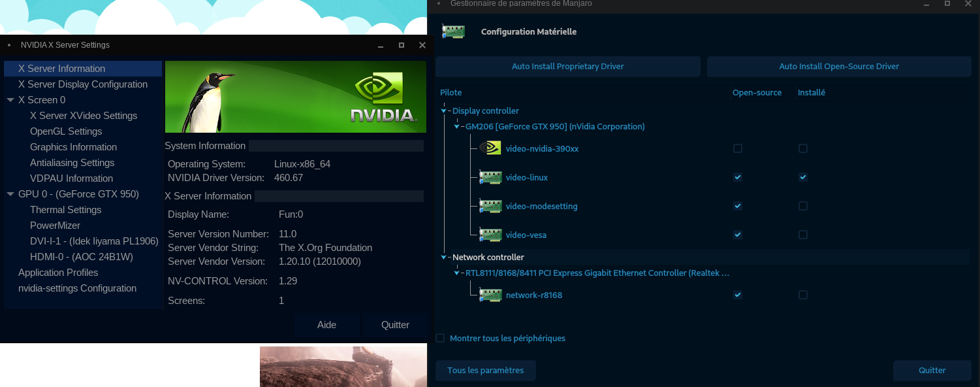This screenshot has height=387, width=980.
Task: Click Aide button in NVIDIA settings
Action: point(326,325)
